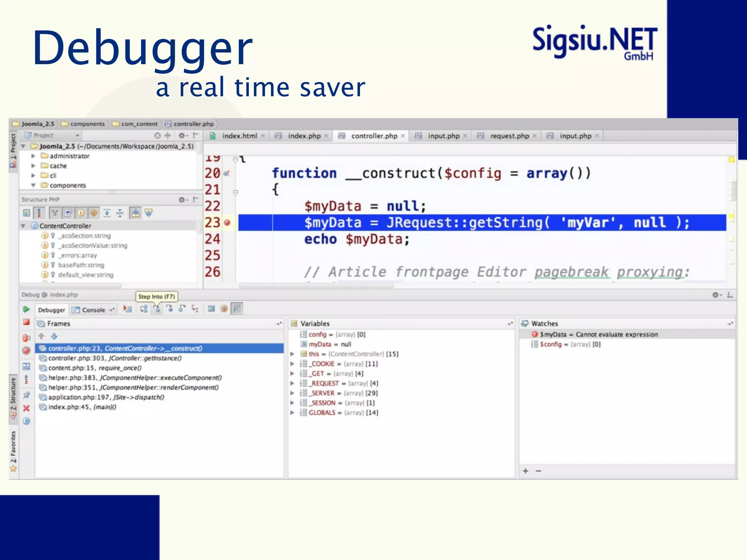Image resolution: width=747 pixels, height=560 pixels.
Task: Expand the cache folder
Action: point(33,166)
